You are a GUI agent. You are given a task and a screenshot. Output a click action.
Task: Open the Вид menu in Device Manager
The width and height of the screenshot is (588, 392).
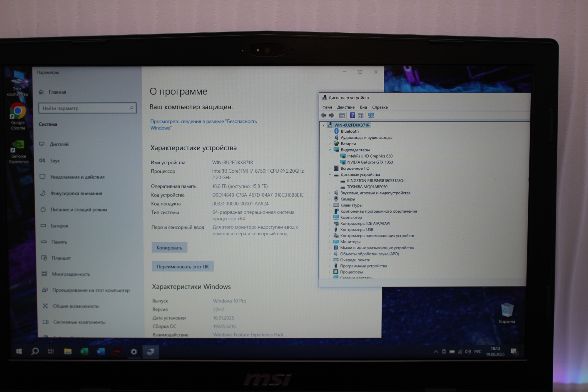point(363,107)
